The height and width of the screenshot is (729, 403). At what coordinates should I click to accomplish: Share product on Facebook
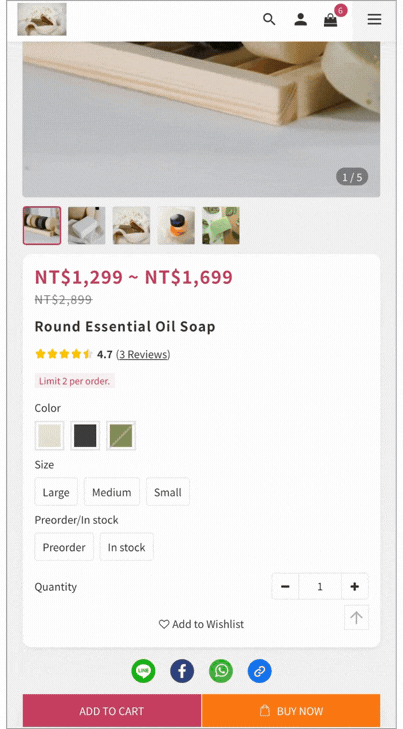pos(182,671)
